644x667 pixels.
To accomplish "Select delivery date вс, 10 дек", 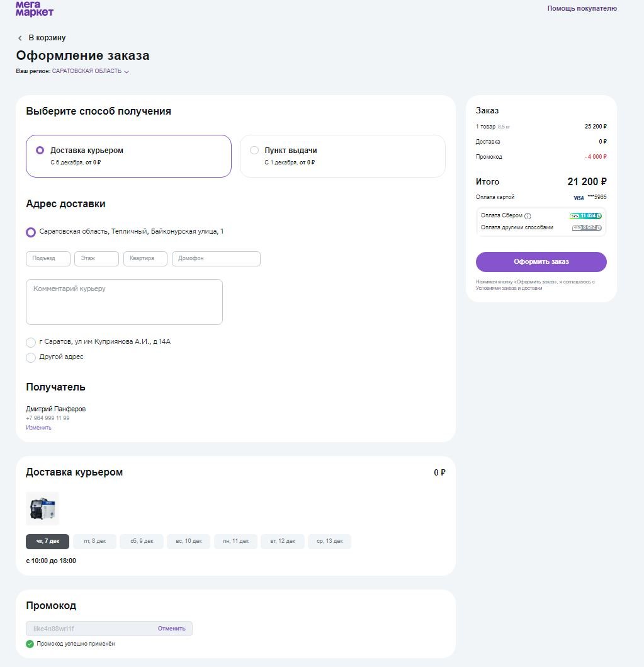I will coord(188,541).
